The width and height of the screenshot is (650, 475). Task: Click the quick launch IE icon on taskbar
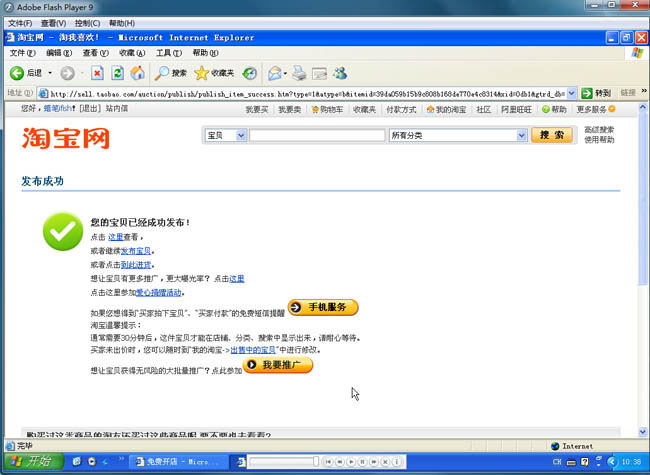(x=77, y=461)
